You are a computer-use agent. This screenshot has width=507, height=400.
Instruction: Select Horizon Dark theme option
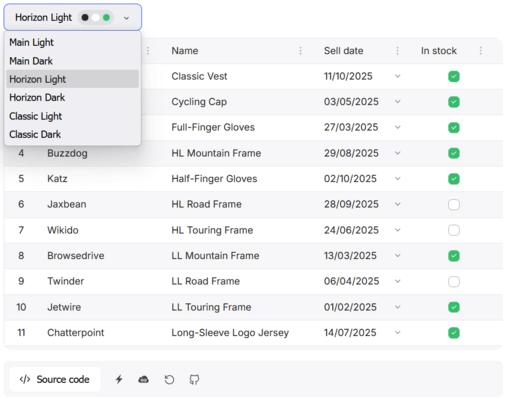72,97
